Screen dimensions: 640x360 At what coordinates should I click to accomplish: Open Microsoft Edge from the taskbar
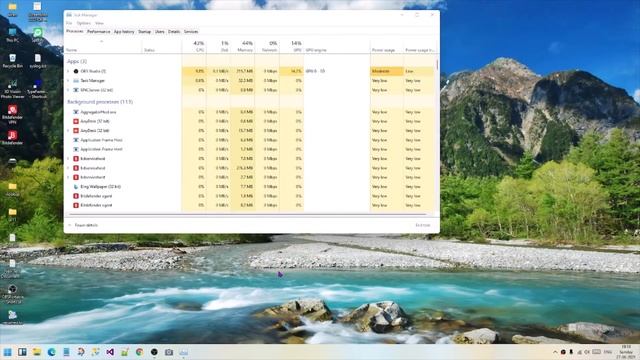(51, 352)
